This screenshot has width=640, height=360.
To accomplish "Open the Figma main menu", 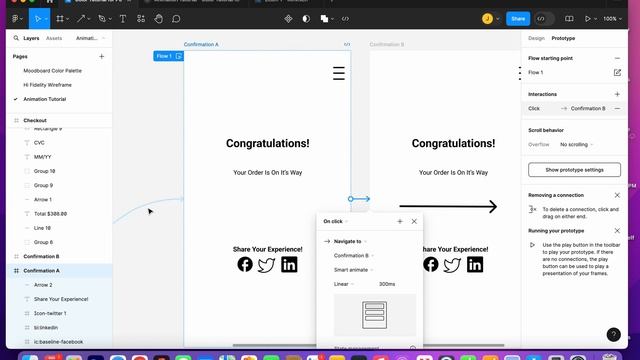I will pos(17,19).
